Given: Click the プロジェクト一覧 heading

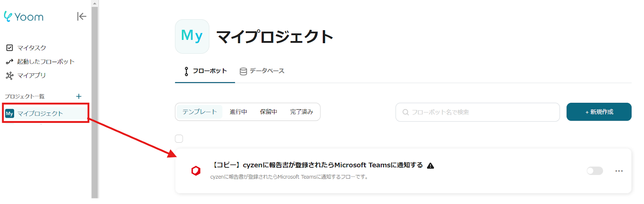Looking at the screenshot, I should [25, 96].
